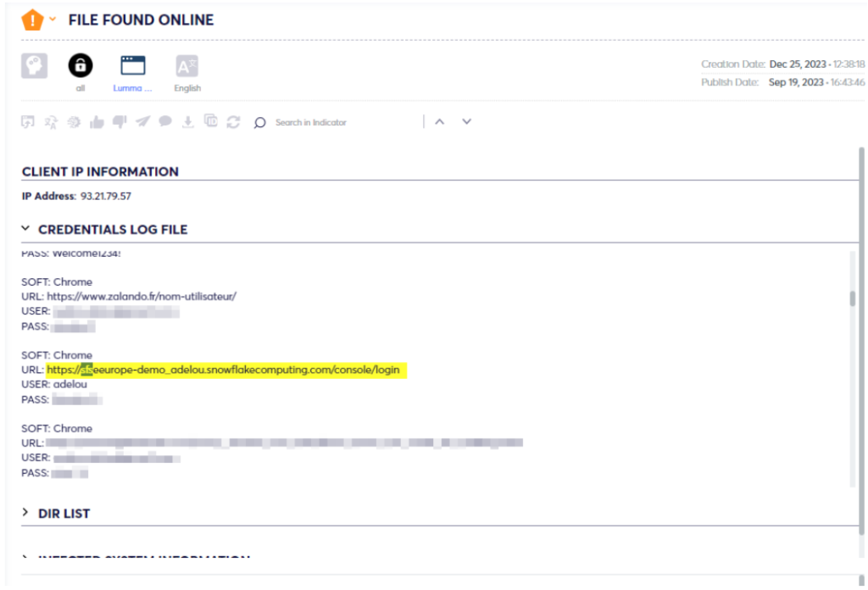Click the paper plane send icon
The image size is (868, 590).
[142, 121]
